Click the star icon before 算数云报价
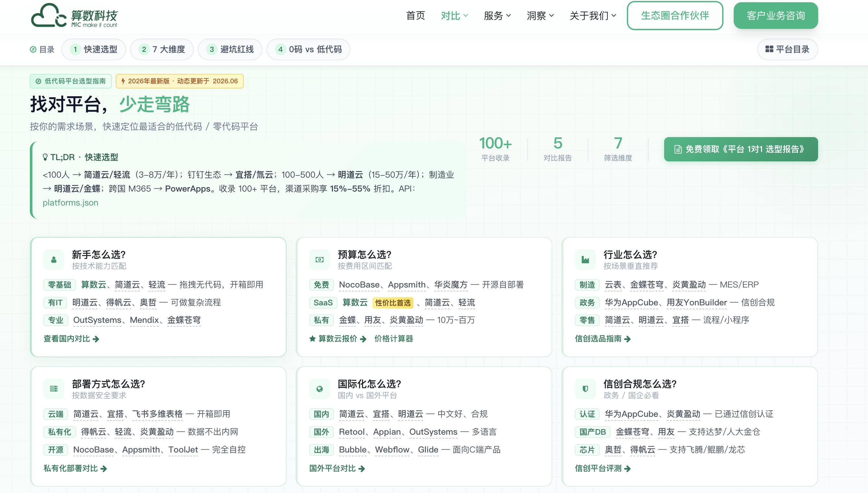 (312, 339)
